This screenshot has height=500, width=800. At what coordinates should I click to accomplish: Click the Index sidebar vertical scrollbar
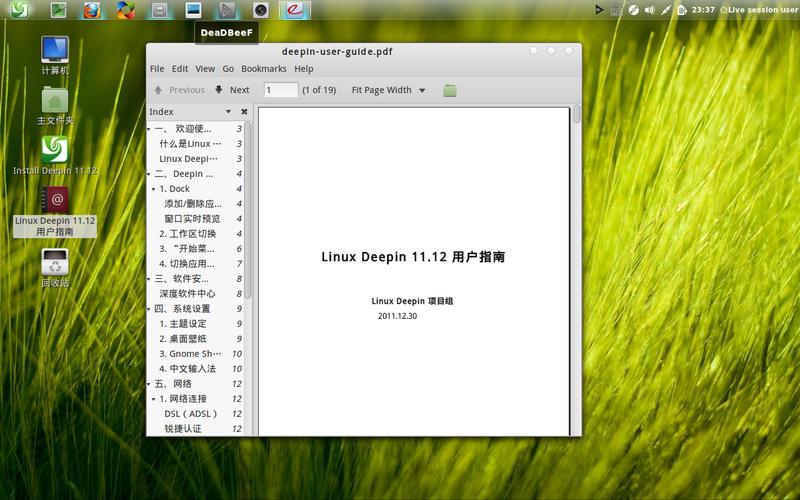pos(248,211)
